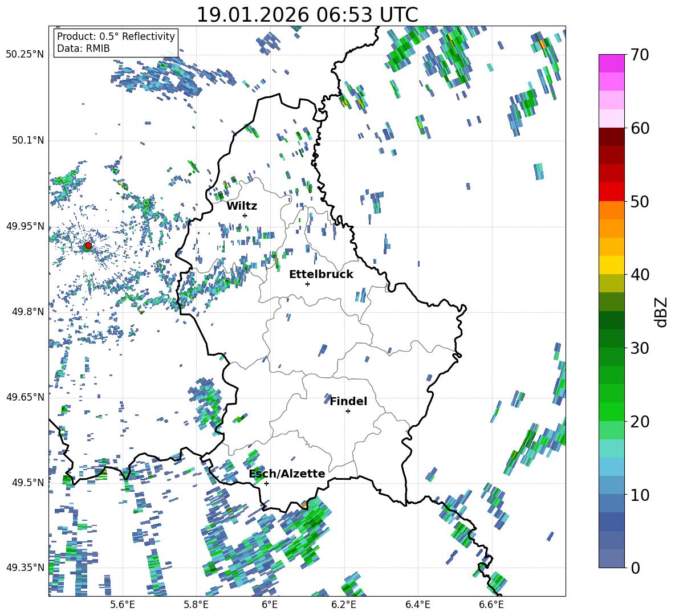Click the turquoise colorbar segment below 20

611,448
